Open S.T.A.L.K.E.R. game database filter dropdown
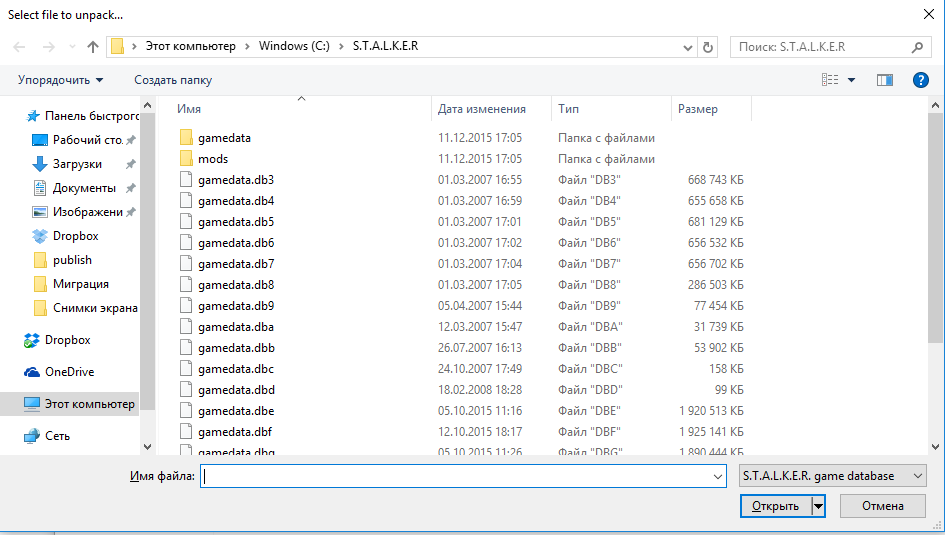This screenshot has height=535, width=945. point(833,476)
